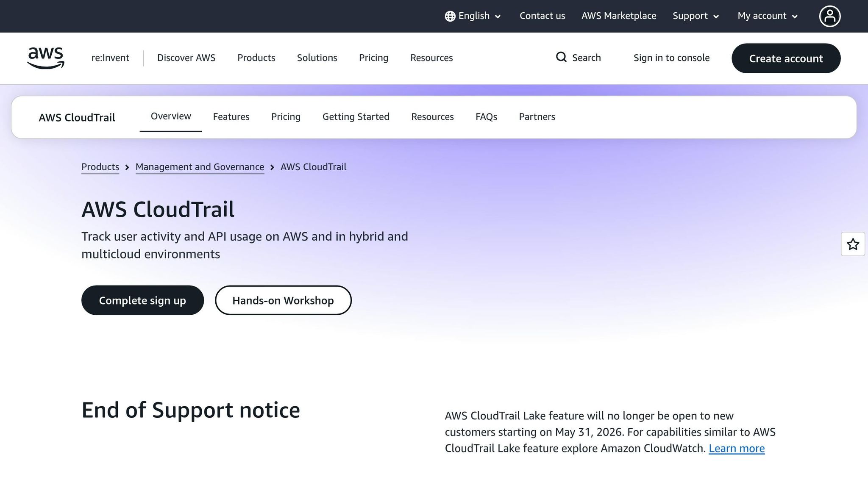Bookmark the page with the star icon

[853, 244]
